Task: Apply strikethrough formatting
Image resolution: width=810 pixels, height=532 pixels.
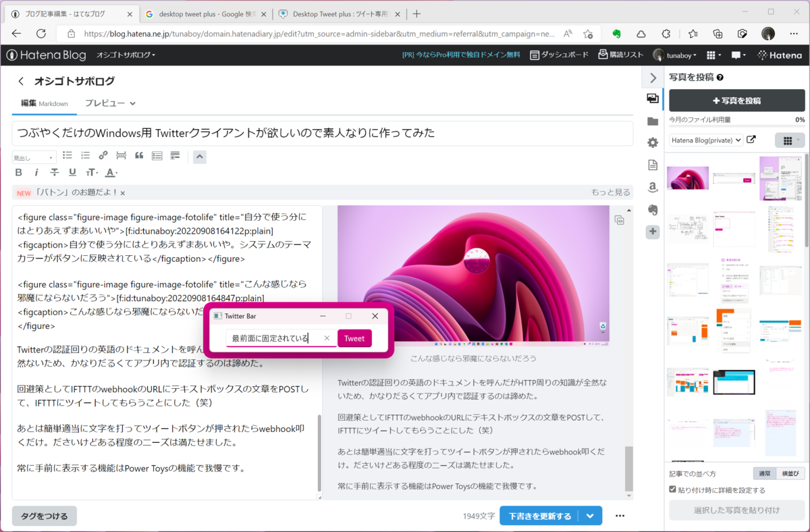Action: 55,173
